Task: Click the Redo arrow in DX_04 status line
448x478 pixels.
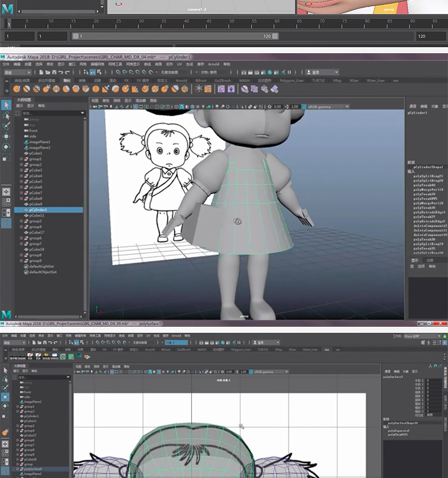Action: [x=67, y=72]
